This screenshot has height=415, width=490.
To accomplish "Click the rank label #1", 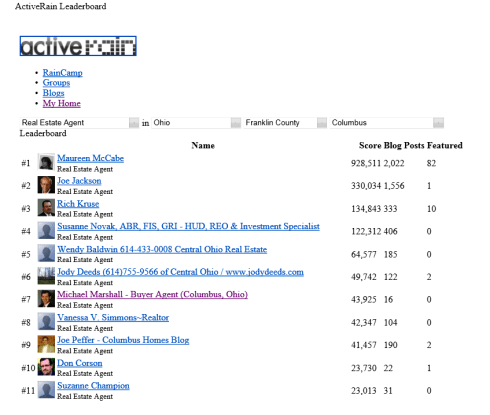I will click(x=26, y=163).
